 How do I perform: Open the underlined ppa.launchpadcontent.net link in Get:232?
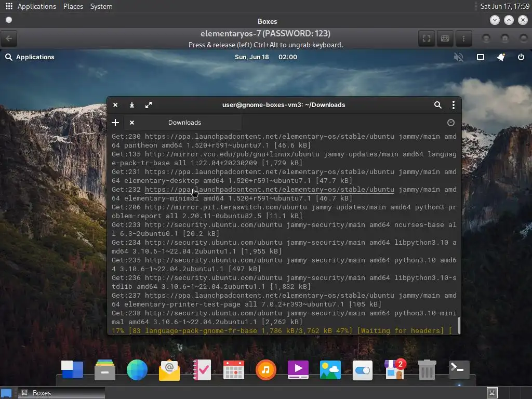coord(270,189)
